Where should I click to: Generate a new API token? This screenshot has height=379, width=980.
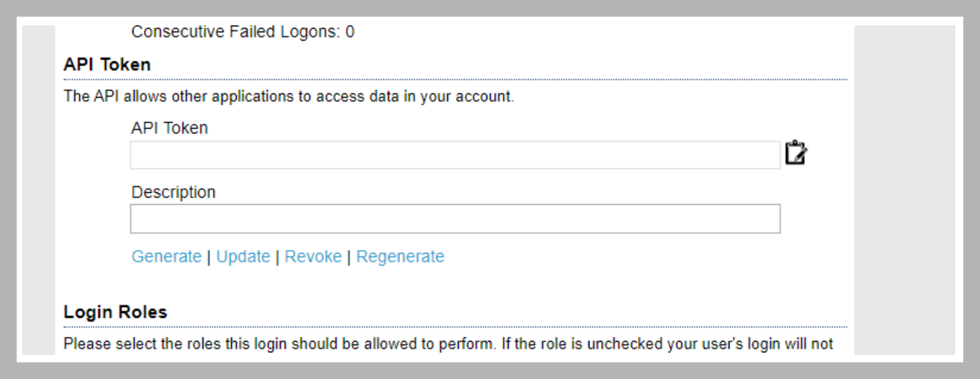167,256
